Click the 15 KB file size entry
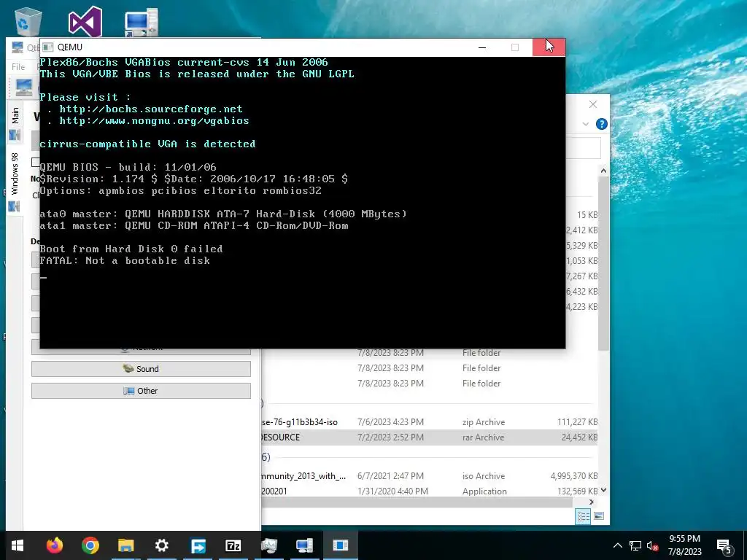This screenshot has width=747, height=560. click(x=587, y=215)
